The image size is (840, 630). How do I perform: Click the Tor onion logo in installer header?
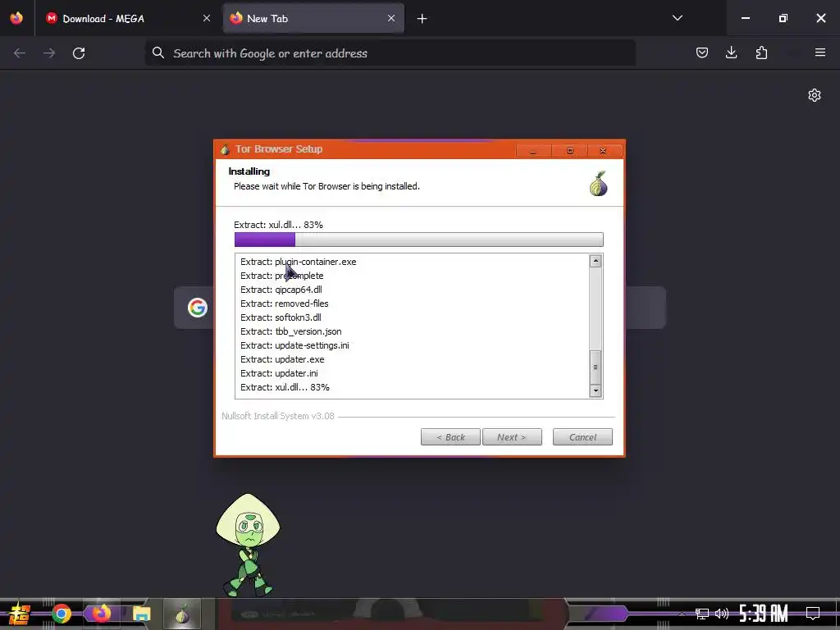tap(598, 184)
